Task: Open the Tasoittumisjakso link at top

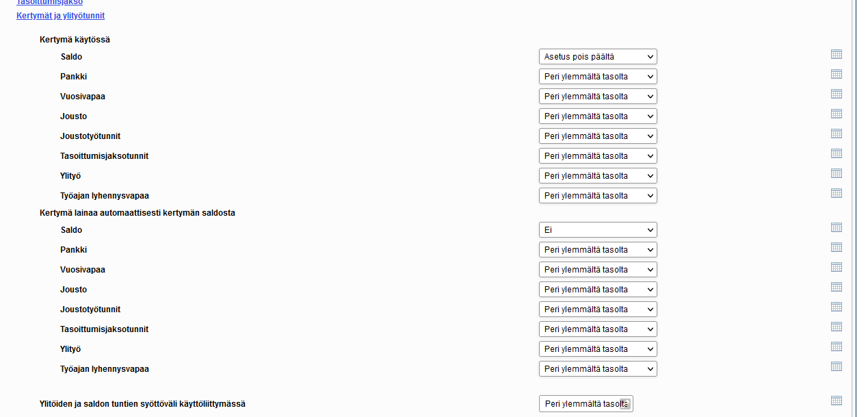Action: [x=49, y=2]
